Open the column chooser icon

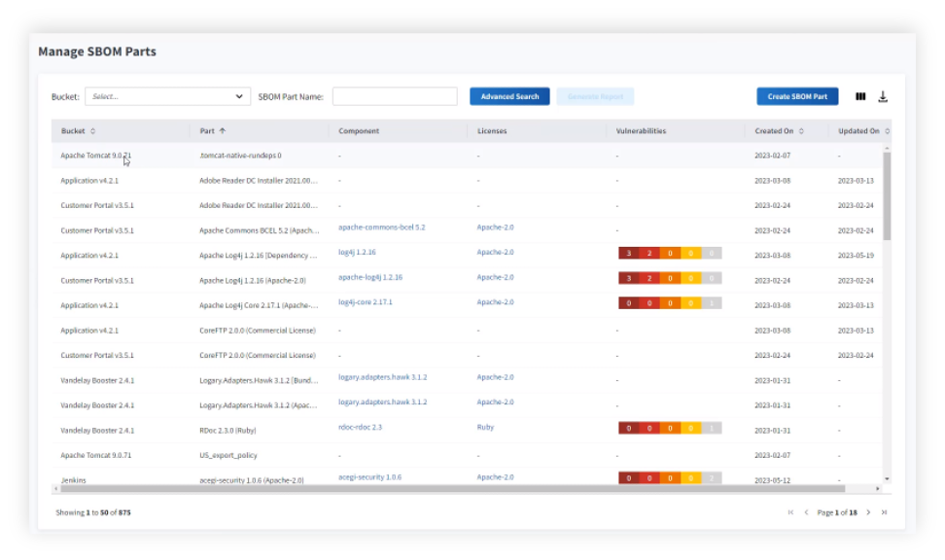click(x=860, y=96)
